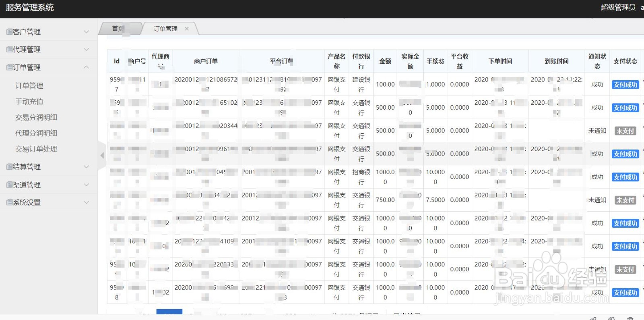The width and height of the screenshot is (644, 320).
Task: Open the 客户管理 menu label
Action: tap(27, 32)
